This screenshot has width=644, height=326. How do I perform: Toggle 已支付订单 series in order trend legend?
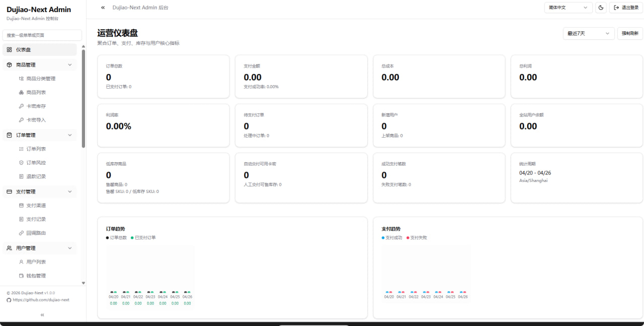[143, 238]
